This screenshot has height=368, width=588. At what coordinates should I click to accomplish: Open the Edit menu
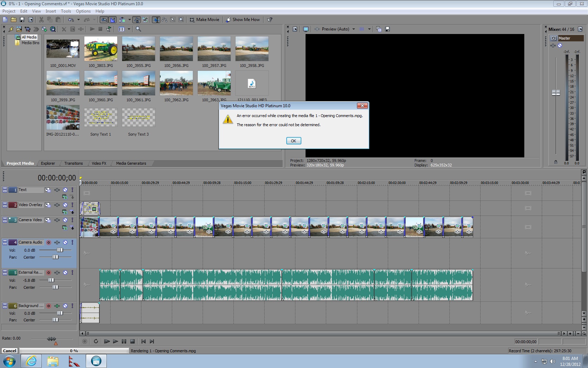24,11
